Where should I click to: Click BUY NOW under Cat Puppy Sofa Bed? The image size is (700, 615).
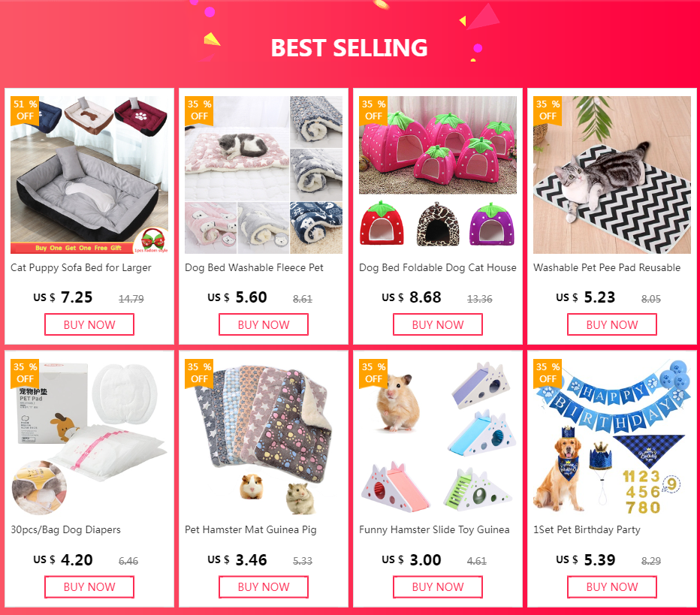pyautogui.click(x=89, y=324)
